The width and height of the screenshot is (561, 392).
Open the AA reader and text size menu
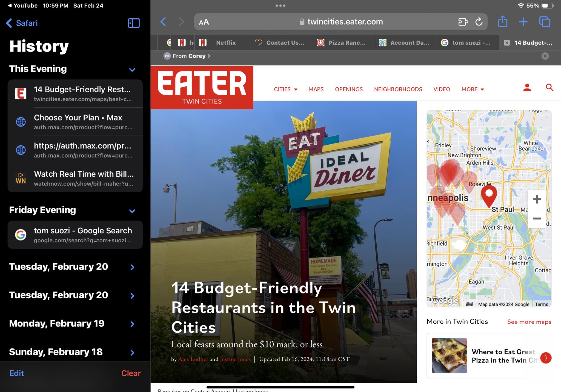click(x=204, y=22)
